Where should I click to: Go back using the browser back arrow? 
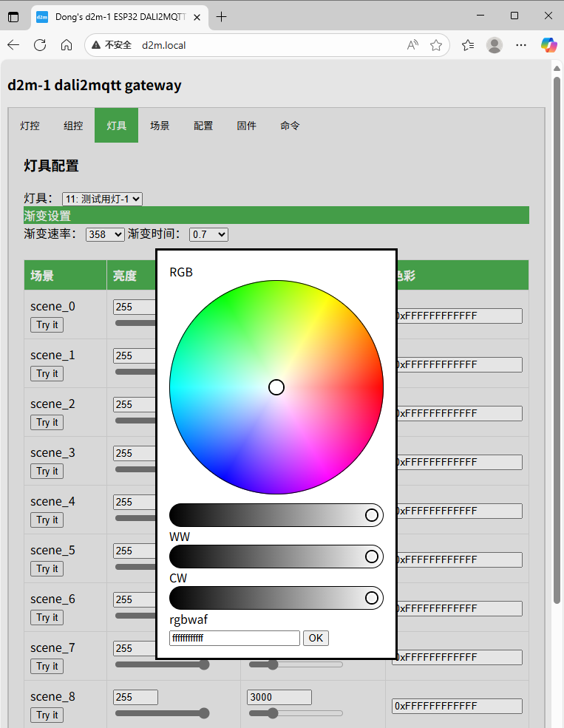[13, 45]
